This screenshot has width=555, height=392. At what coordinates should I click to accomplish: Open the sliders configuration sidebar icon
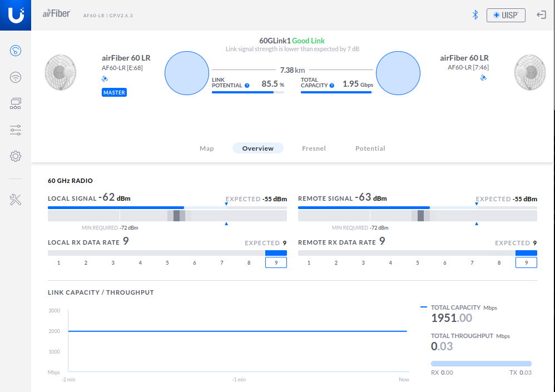point(16,130)
